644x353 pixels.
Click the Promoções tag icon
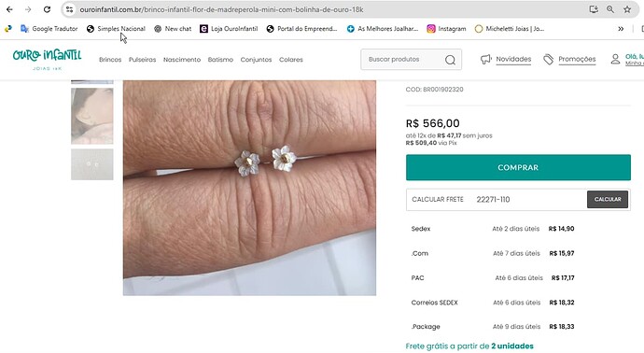[548, 59]
